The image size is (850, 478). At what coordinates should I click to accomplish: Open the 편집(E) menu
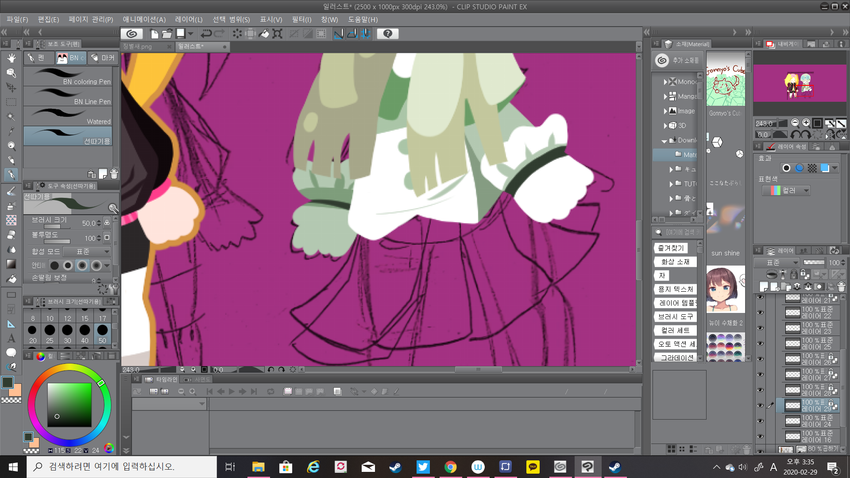(x=48, y=20)
